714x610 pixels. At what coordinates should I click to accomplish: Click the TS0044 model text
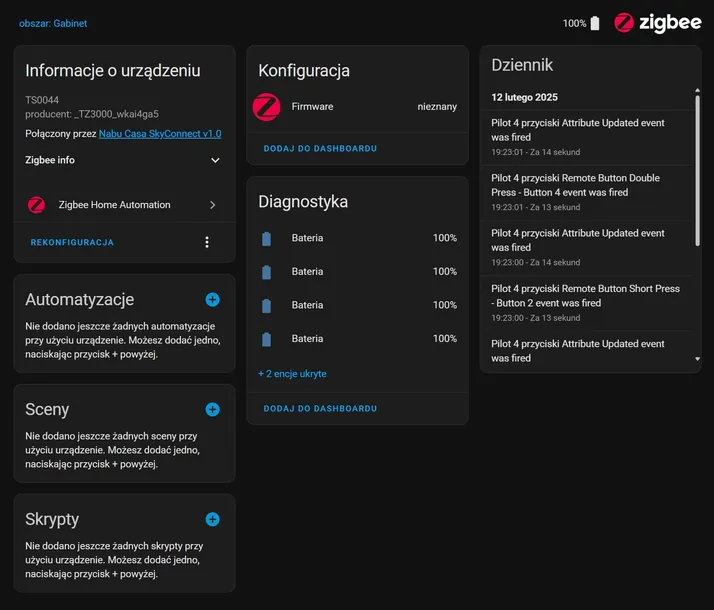click(x=42, y=100)
